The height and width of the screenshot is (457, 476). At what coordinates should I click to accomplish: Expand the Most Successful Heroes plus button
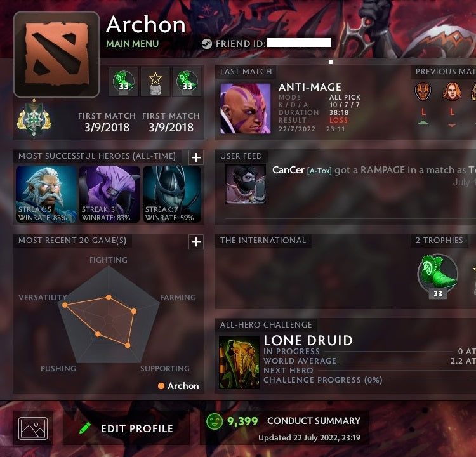tap(196, 157)
